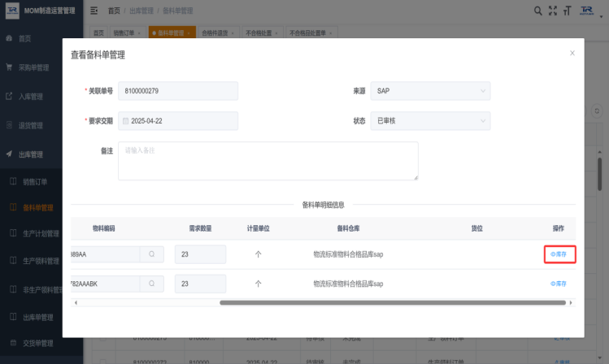The image size is (609, 364).
Task: Click 出库管理 breadcrumb item
Action: pos(141,11)
